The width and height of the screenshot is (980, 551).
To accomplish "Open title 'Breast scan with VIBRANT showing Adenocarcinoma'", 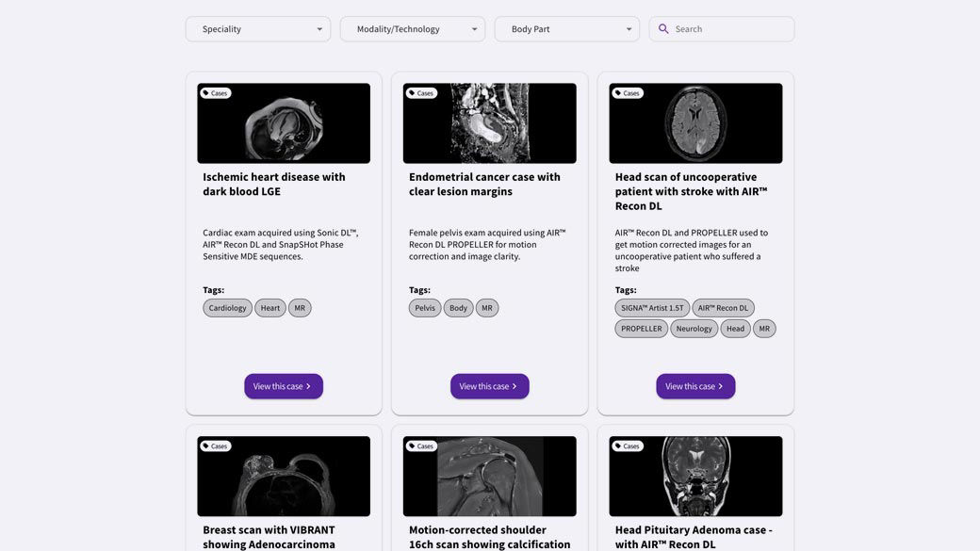I will [x=269, y=537].
